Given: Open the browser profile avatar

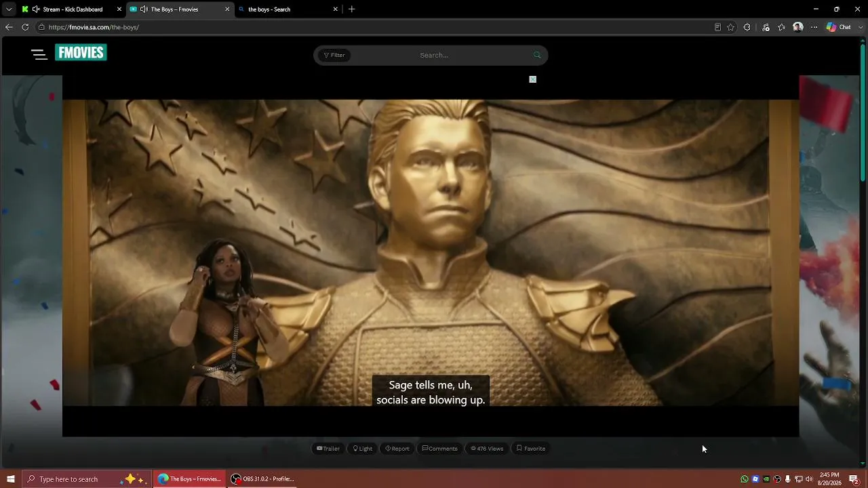Looking at the screenshot, I should pyautogui.click(x=798, y=27).
